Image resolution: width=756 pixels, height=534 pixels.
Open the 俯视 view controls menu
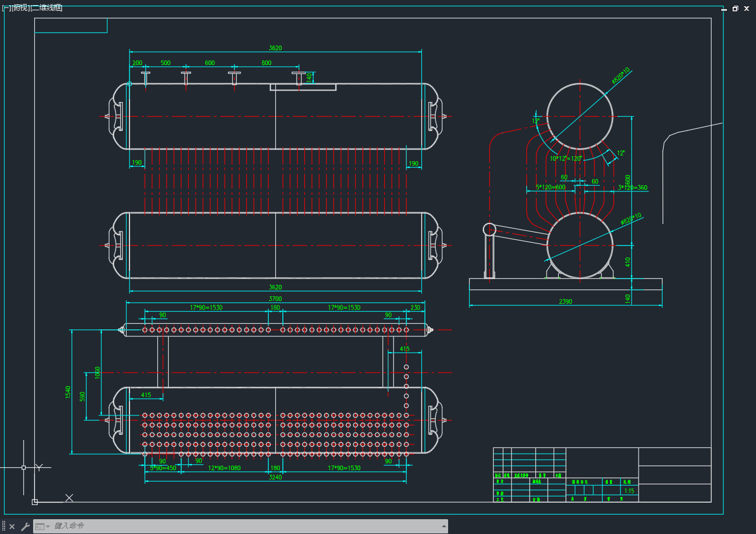[20, 8]
